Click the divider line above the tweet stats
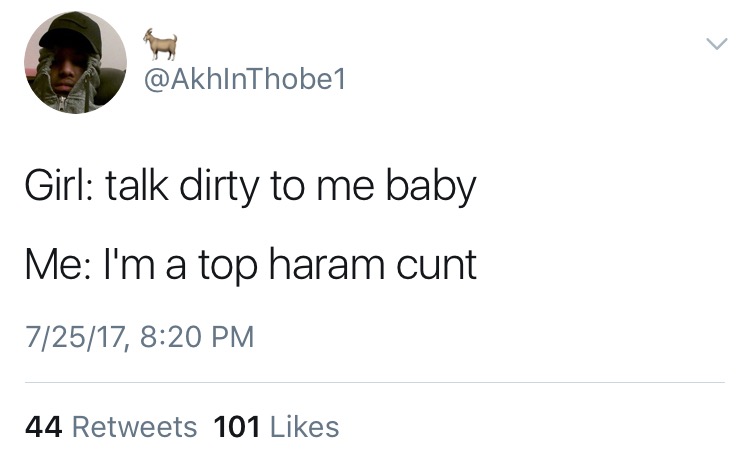This screenshot has height=465, width=750. (x=375, y=382)
